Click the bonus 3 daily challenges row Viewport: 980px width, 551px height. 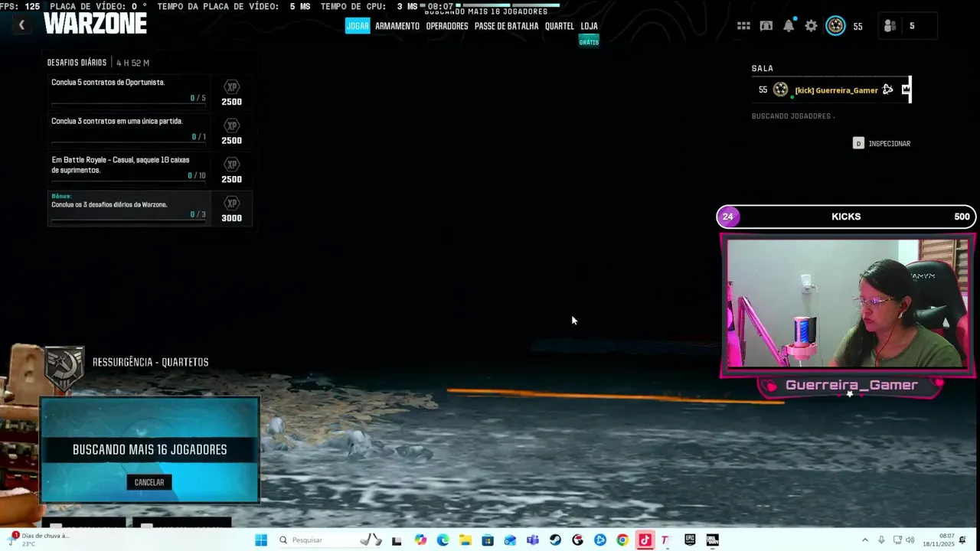[x=129, y=207]
